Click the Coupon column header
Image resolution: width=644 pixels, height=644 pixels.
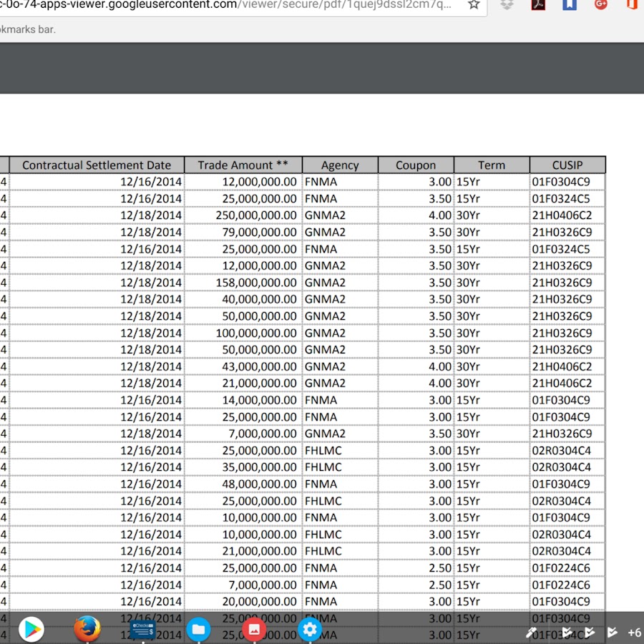(416, 165)
